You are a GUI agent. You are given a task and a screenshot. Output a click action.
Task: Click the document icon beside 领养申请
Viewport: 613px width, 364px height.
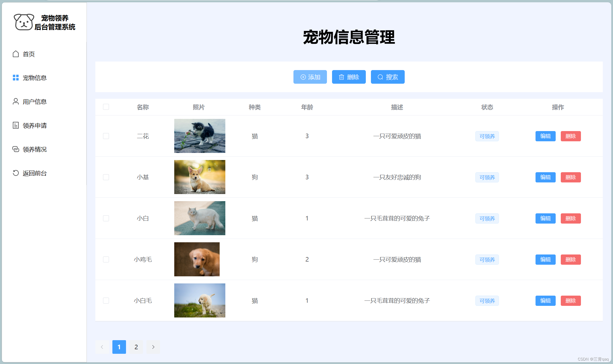coord(16,125)
